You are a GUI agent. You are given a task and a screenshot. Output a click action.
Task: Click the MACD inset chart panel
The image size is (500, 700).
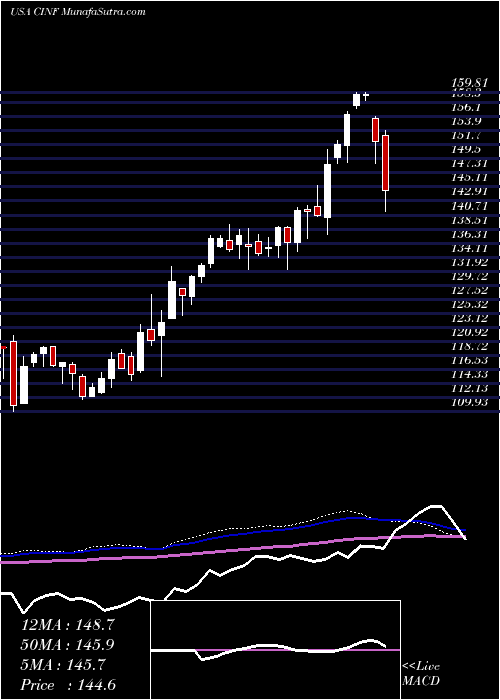pos(275,650)
